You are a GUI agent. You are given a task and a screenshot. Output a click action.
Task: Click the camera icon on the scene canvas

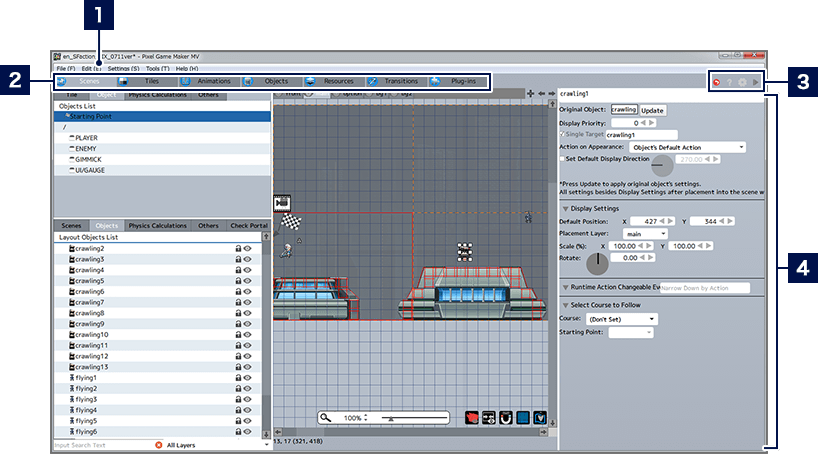282,202
